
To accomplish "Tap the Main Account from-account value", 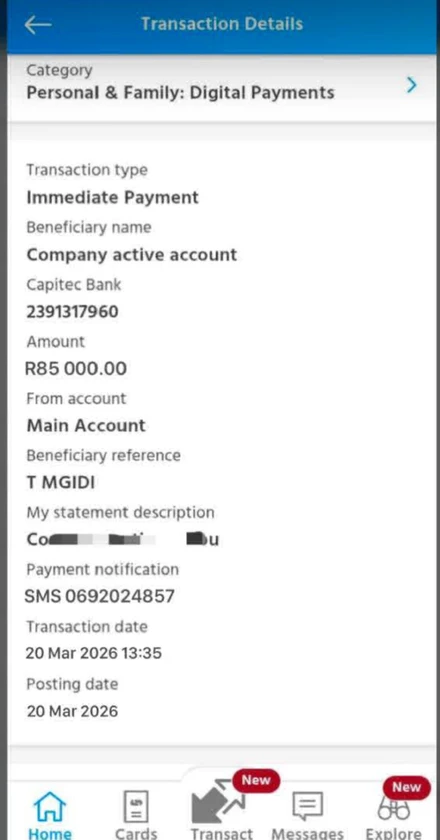I will point(86,426).
